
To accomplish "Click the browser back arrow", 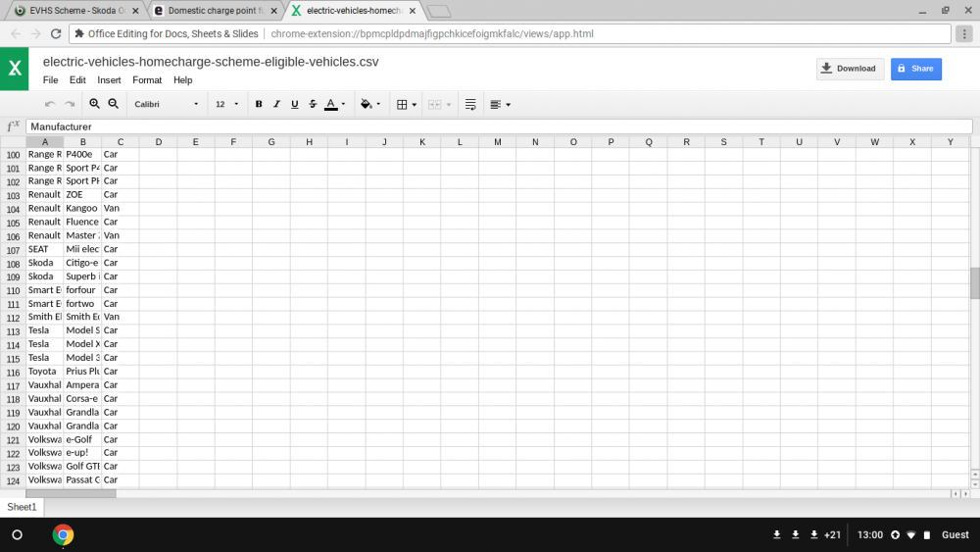I will tap(16, 33).
